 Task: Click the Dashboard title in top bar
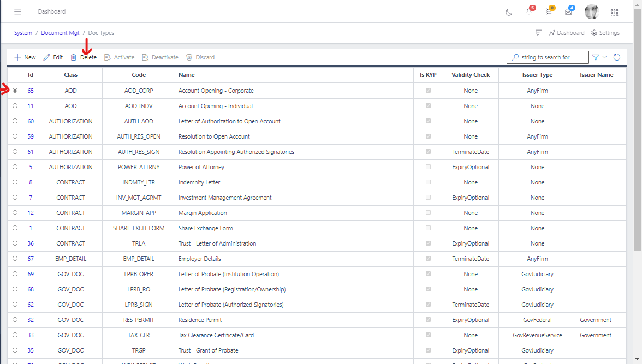coord(51,11)
